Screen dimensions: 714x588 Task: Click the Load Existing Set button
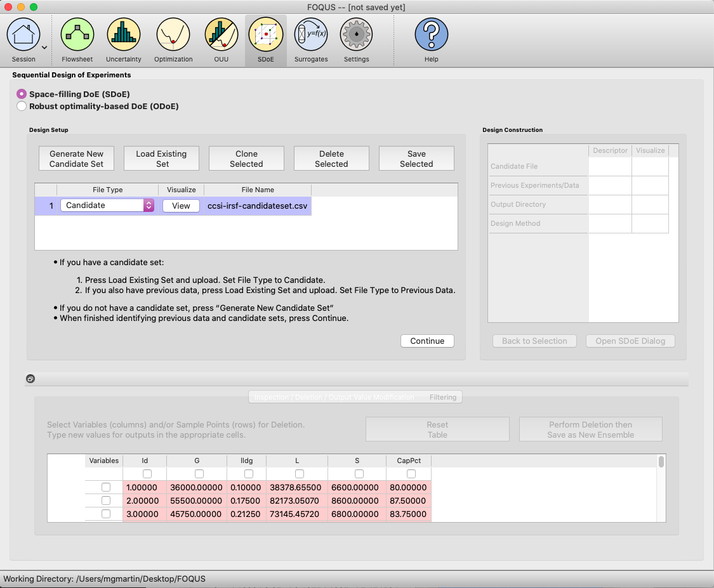coord(161,159)
